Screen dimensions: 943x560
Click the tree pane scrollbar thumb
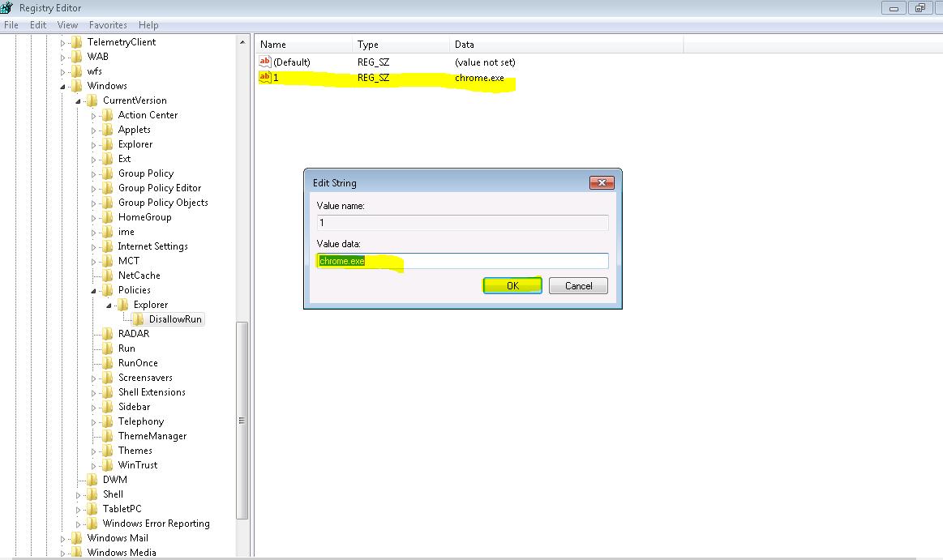[242, 421]
